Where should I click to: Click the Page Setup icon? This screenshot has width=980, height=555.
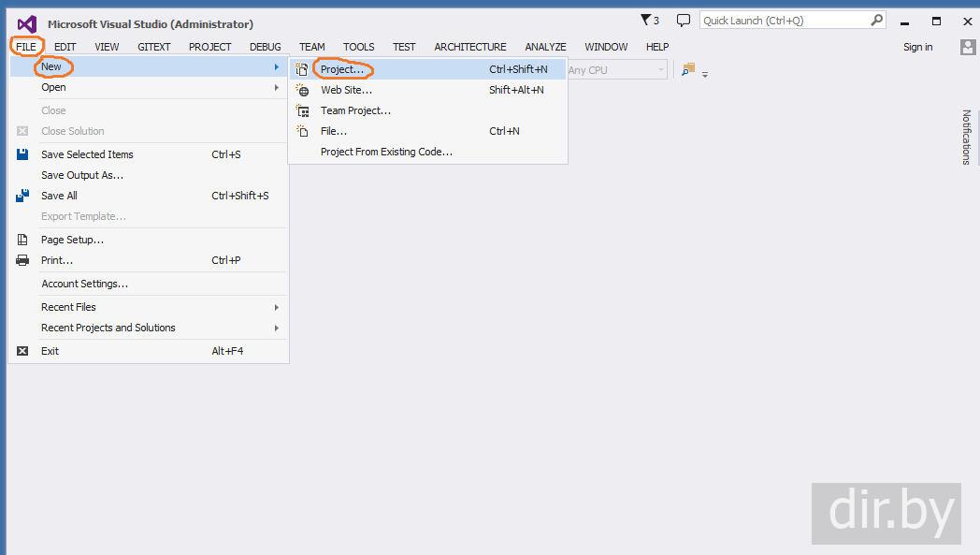tap(22, 240)
